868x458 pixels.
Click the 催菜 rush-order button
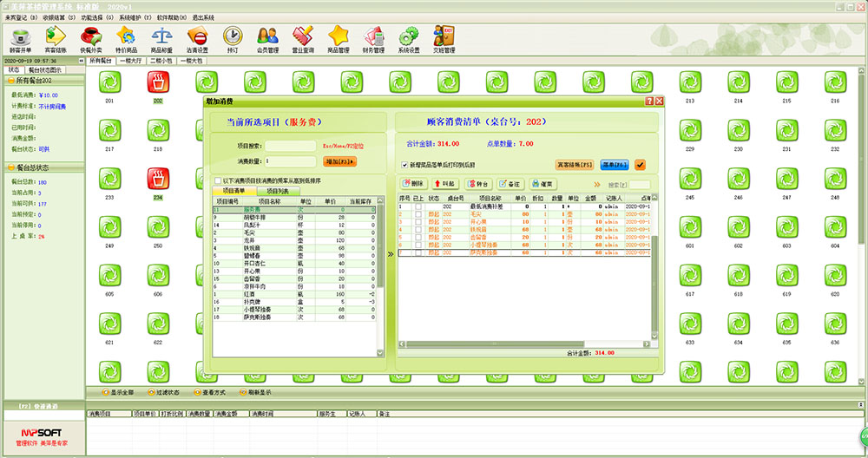point(542,184)
